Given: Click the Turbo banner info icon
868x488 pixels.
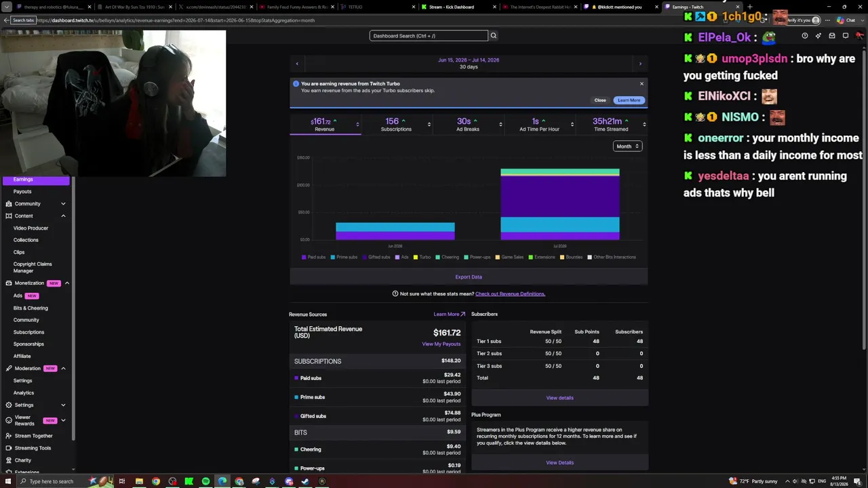Looking at the screenshot, I should 296,84.
